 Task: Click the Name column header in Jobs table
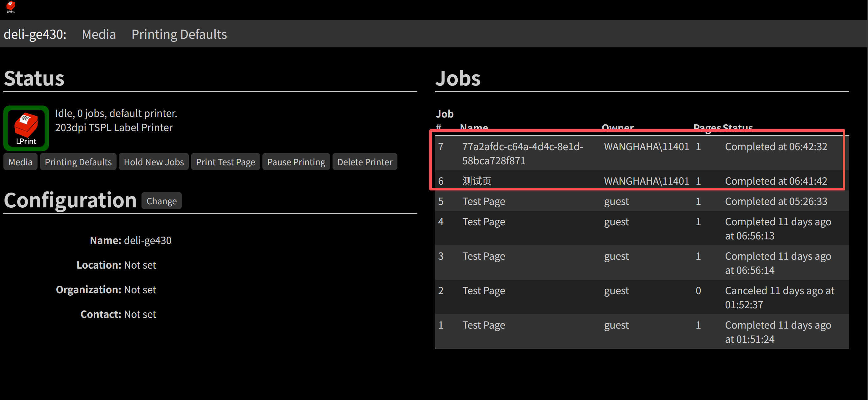[x=474, y=127]
